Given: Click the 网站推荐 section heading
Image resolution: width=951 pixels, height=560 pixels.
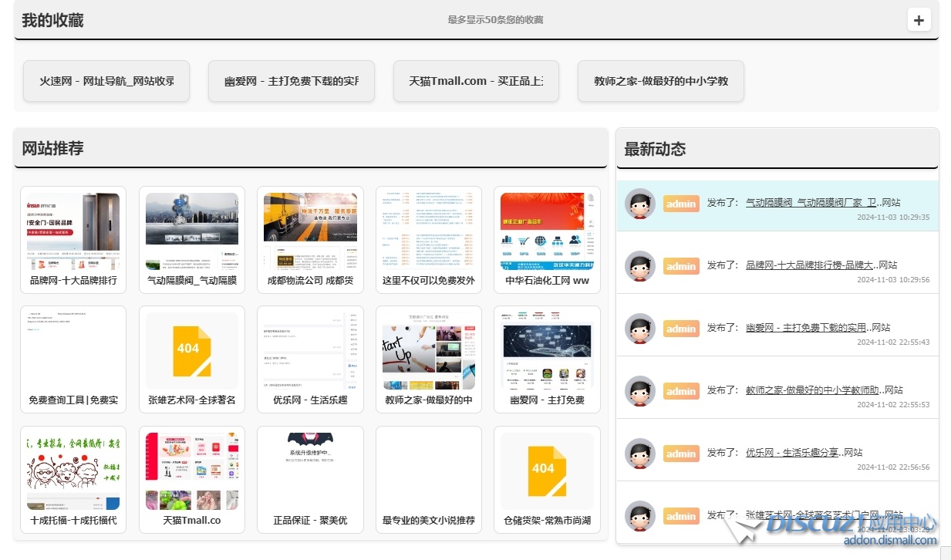Looking at the screenshot, I should [52, 149].
